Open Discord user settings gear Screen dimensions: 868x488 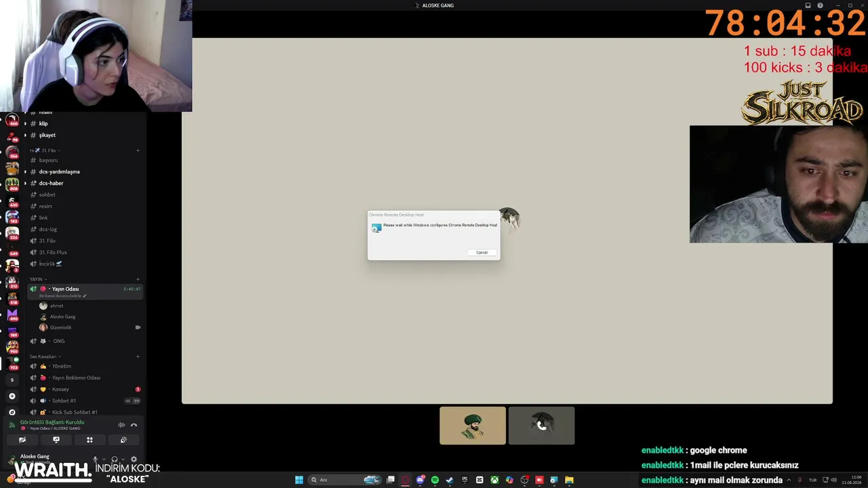click(x=134, y=460)
